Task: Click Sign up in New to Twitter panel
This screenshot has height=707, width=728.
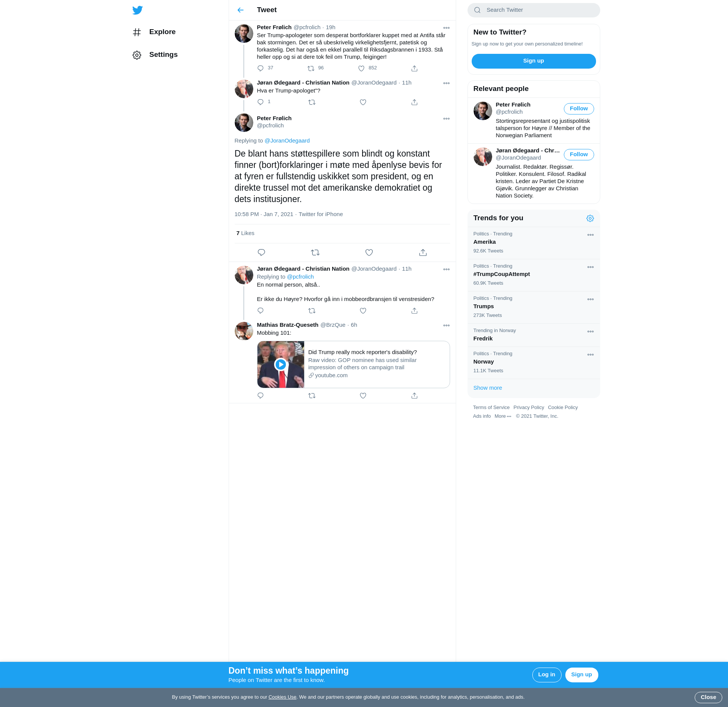Action: pyautogui.click(x=533, y=61)
